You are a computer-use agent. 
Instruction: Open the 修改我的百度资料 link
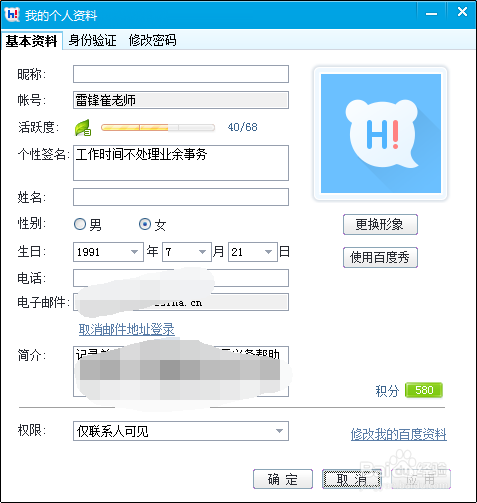click(399, 434)
